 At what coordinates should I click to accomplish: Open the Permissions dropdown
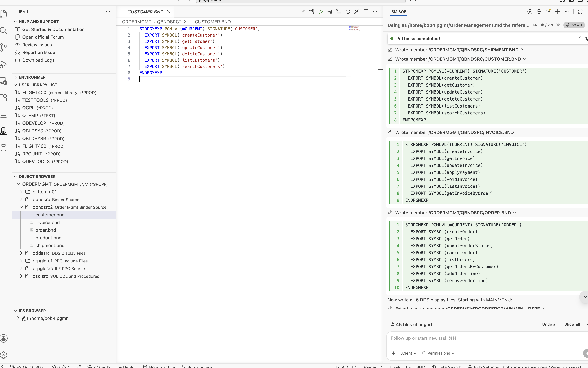coord(438,353)
